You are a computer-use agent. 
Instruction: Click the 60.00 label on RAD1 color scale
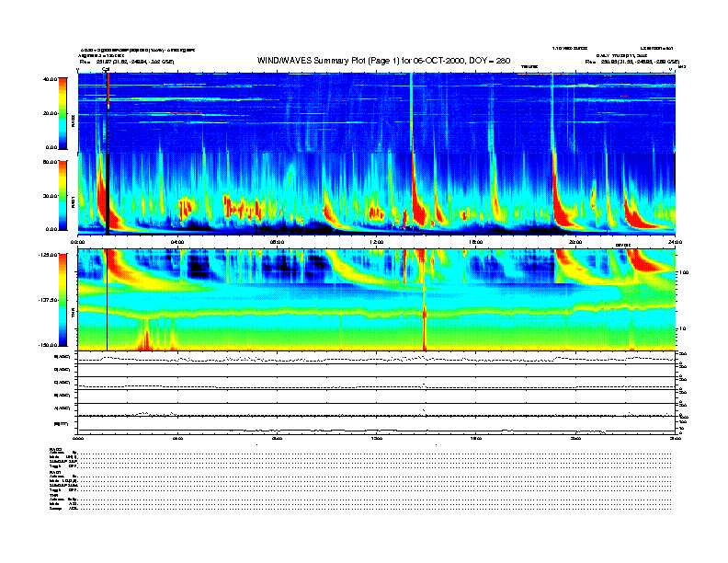click(x=50, y=162)
